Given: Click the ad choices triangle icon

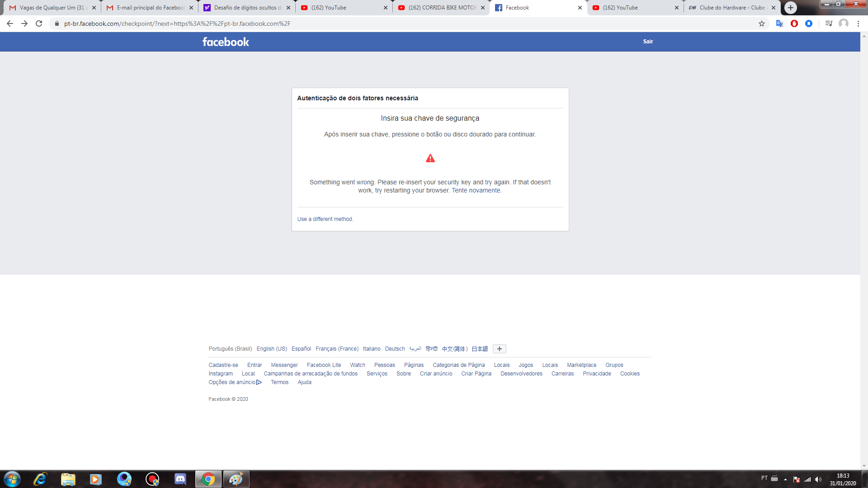Looking at the screenshot, I should pyautogui.click(x=259, y=382).
